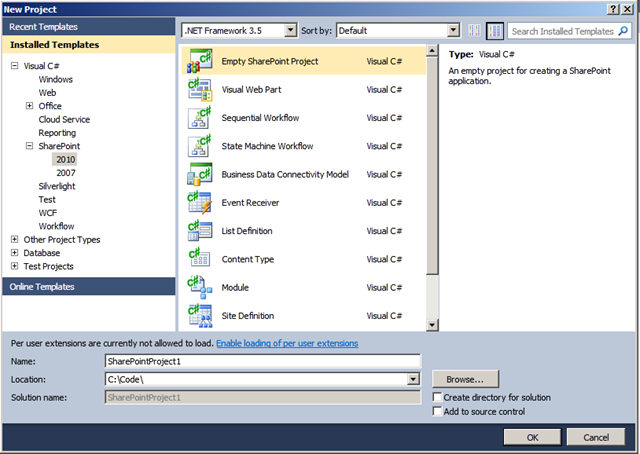Viewport: 640px width, 454px height.
Task: Select the Web category
Action: click(47, 93)
